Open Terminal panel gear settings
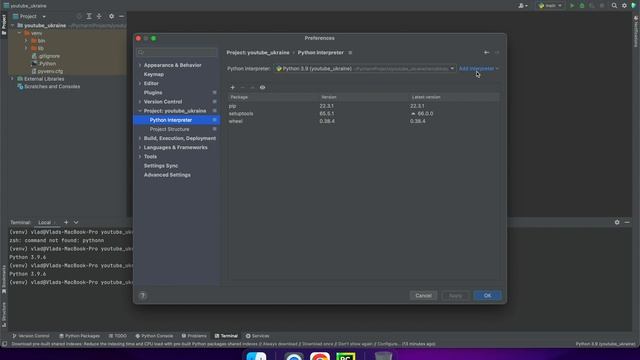 click(x=617, y=222)
